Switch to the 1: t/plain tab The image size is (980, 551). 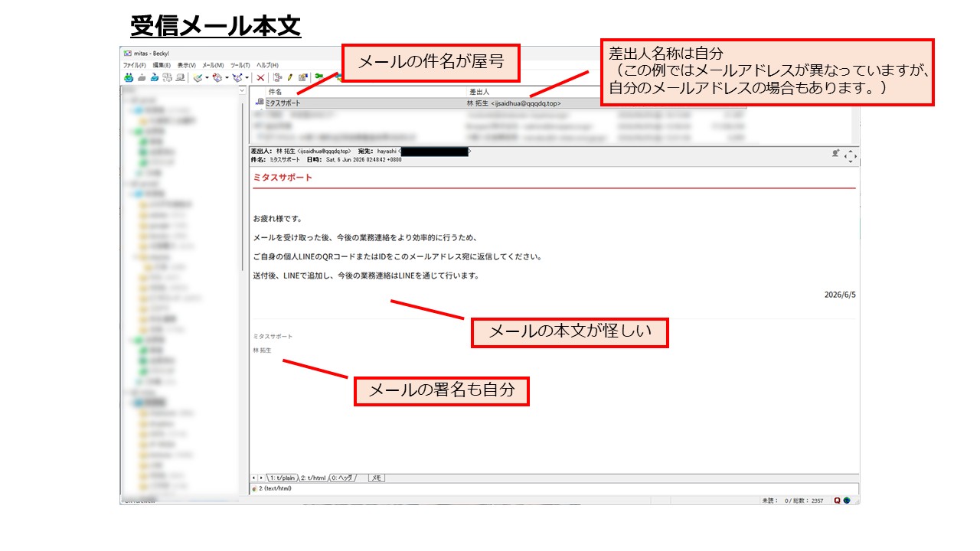pos(282,478)
